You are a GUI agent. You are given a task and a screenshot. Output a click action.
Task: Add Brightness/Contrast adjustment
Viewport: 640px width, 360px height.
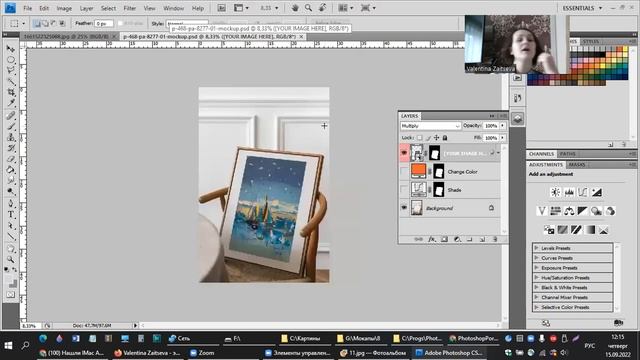(556, 192)
